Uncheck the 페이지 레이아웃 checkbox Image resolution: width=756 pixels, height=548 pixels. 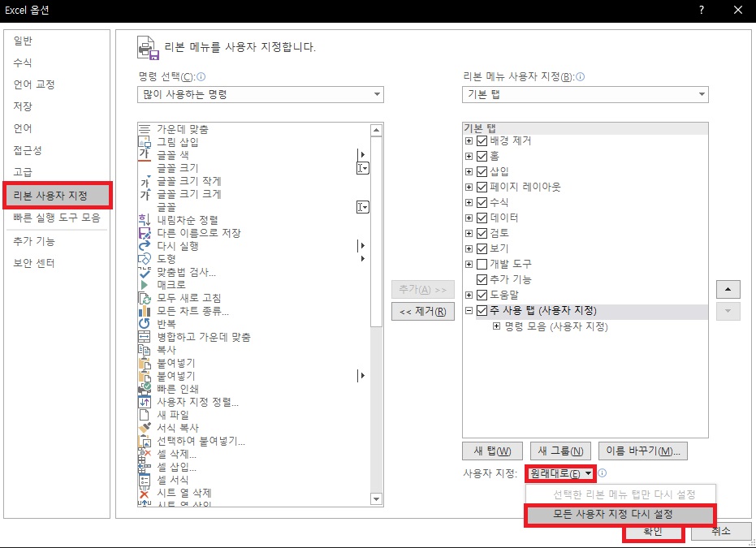[482, 187]
